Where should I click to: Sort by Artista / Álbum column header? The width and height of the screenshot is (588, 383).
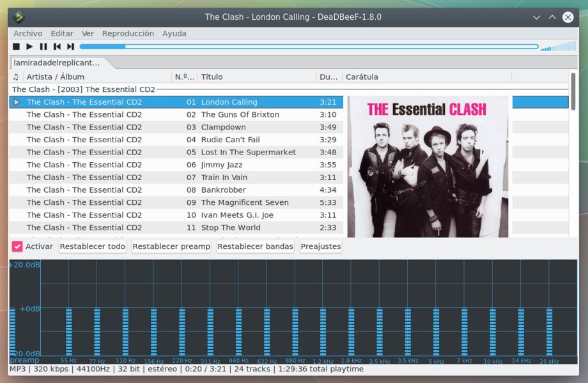tap(97, 77)
